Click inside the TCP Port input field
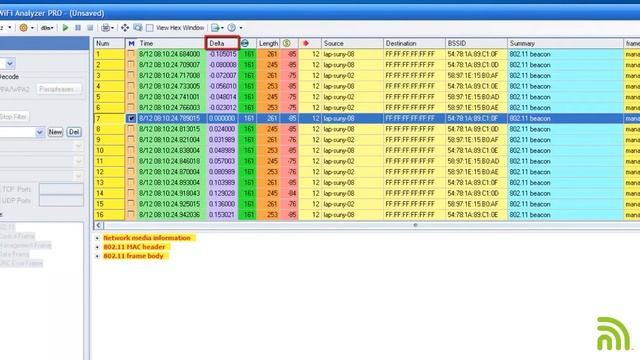640x360 pixels. pos(61,189)
